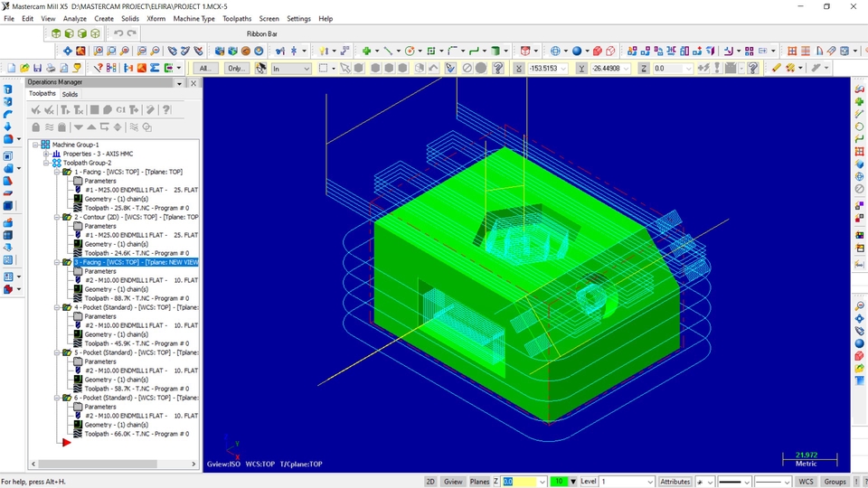Click the Verify selected operations icon
868x488 pixels.
coord(108,110)
